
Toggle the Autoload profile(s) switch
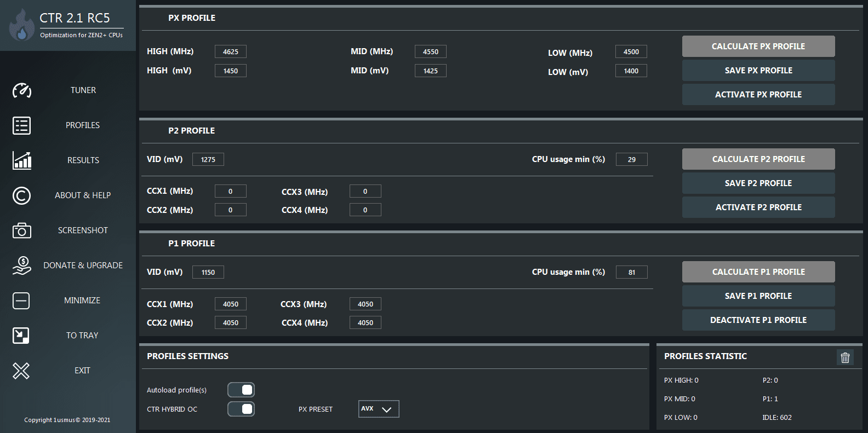pyautogui.click(x=241, y=390)
